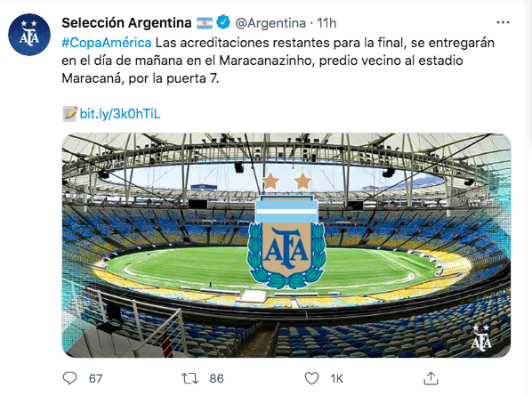The image size is (532, 396).
Task: Click the 67 replies count
Action: pyautogui.click(x=95, y=378)
